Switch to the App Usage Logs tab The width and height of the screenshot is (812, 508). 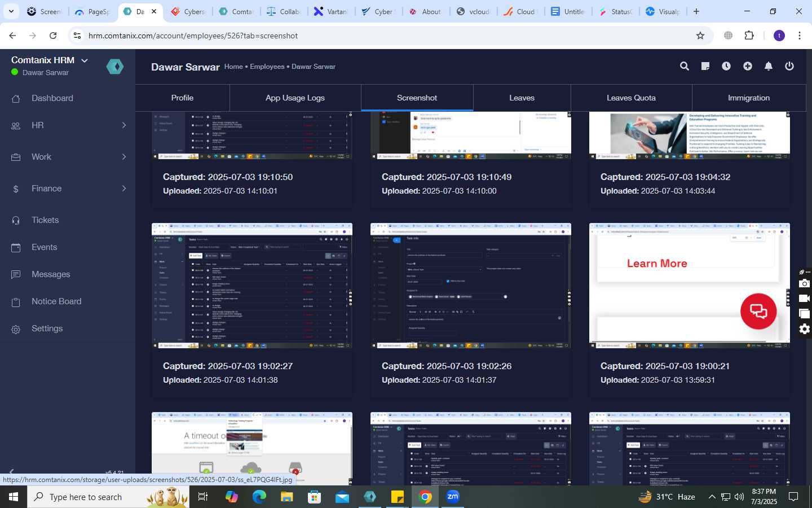coord(295,98)
